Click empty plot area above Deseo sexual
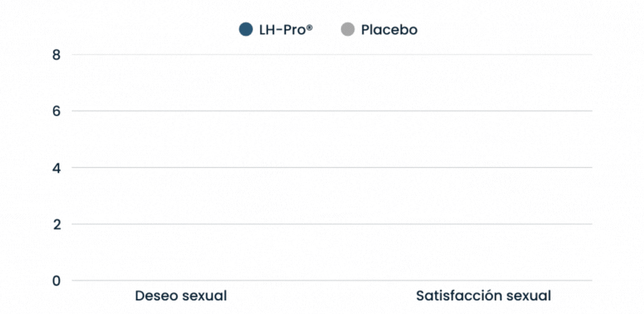Viewport: 644px width, 314px height. pos(181,195)
